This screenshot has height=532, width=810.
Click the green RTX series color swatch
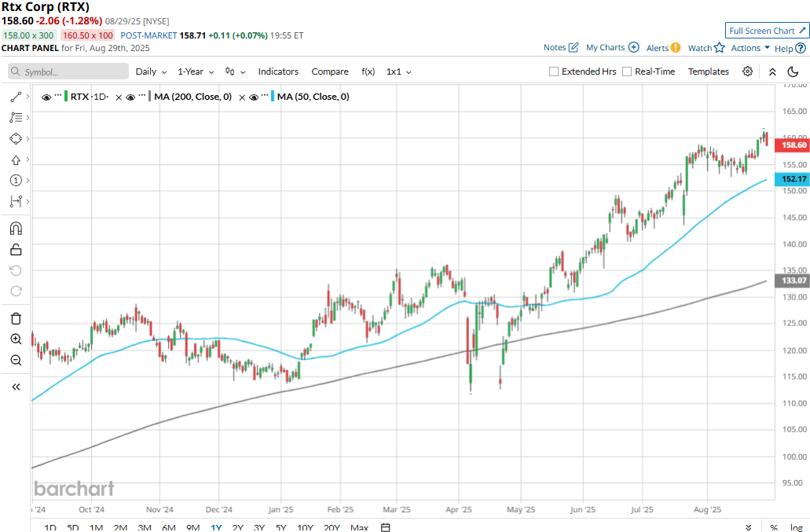click(x=66, y=97)
